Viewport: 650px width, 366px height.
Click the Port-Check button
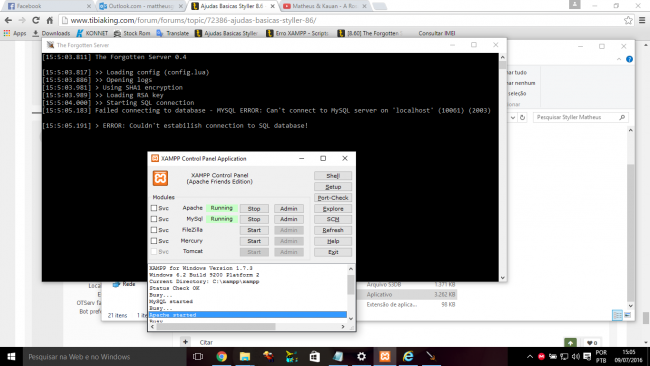click(333, 198)
